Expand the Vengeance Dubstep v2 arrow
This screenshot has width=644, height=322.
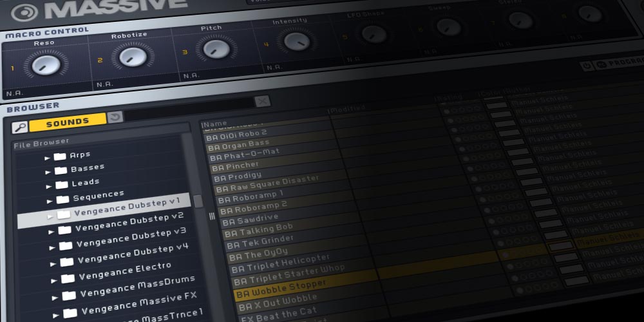52,232
